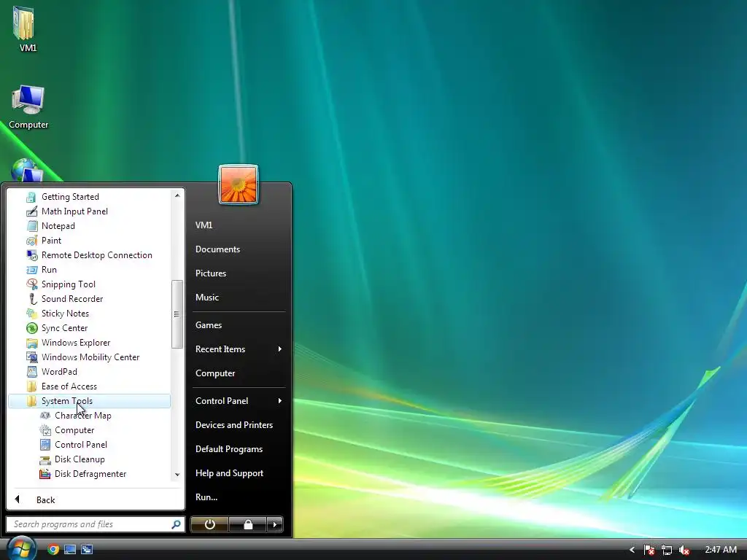This screenshot has width=747, height=560.
Task: Open shutdown options arrow menu
Action: (275, 524)
